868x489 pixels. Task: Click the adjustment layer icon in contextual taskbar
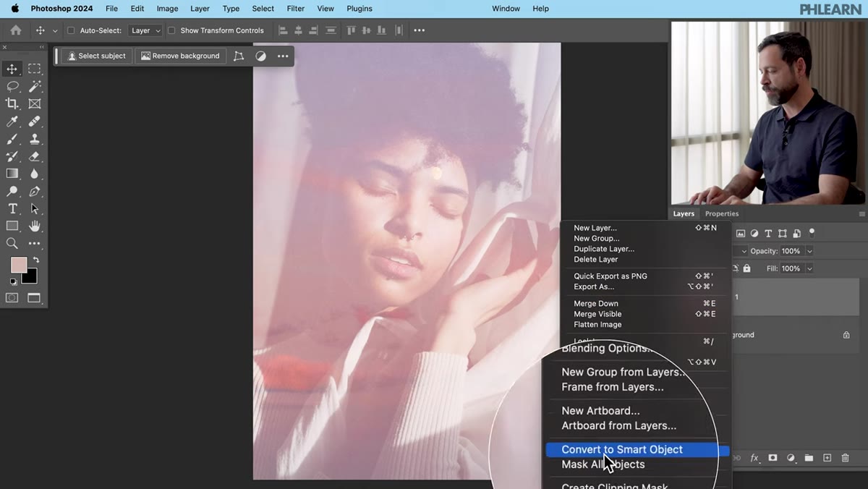[260, 56]
